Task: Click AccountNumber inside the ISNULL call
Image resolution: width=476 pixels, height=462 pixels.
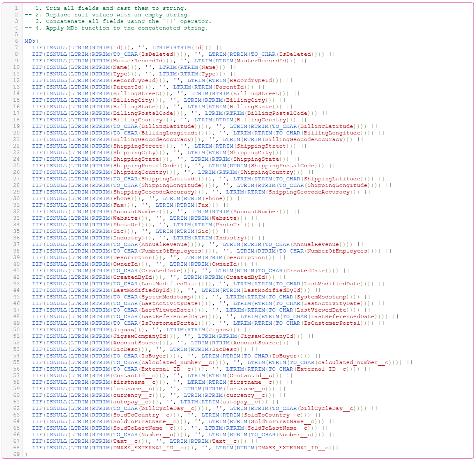Action: tap(136, 212)
